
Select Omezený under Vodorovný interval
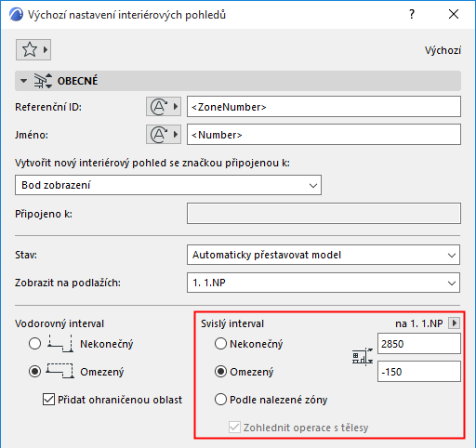(x=34, y=372)
